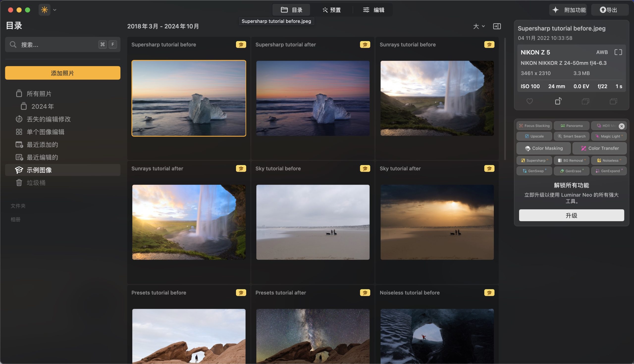
Task: Open the BG Removal extension
Action: pos(571,161)
